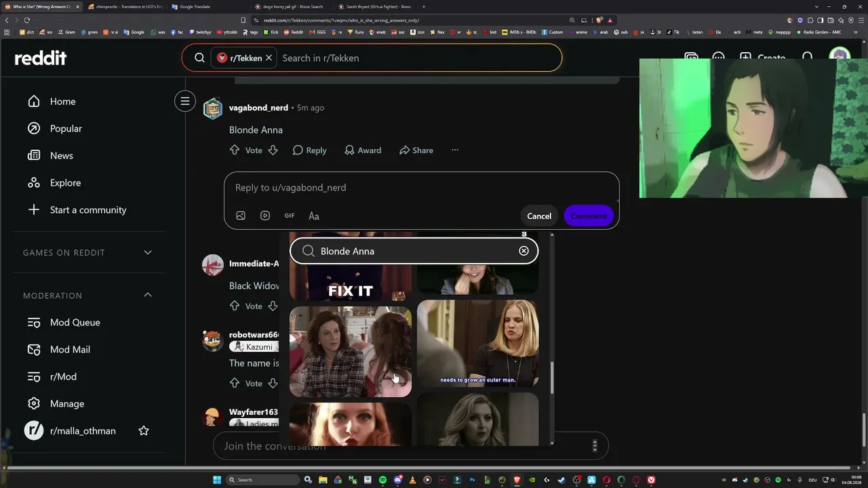Submit the reply with Comment button
This screenshot has width=868, height=488.
pyautogui.click(x=589, y=216)
